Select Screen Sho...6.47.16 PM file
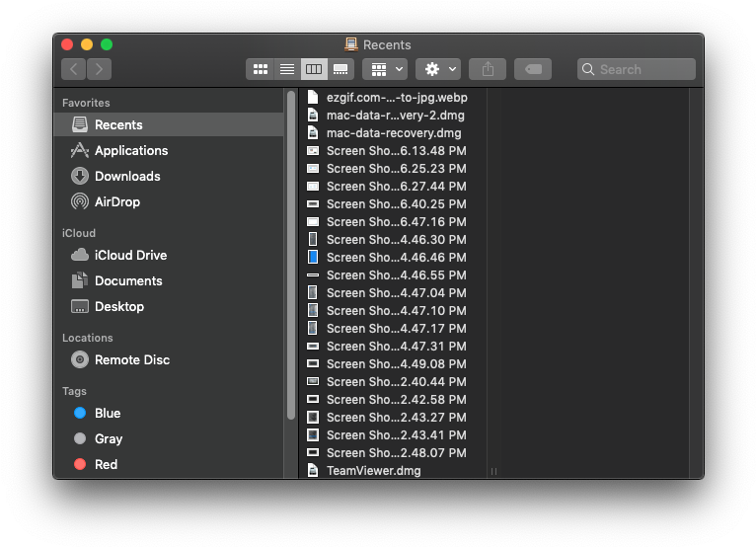The image size is (756, 547). coord(393,222)
